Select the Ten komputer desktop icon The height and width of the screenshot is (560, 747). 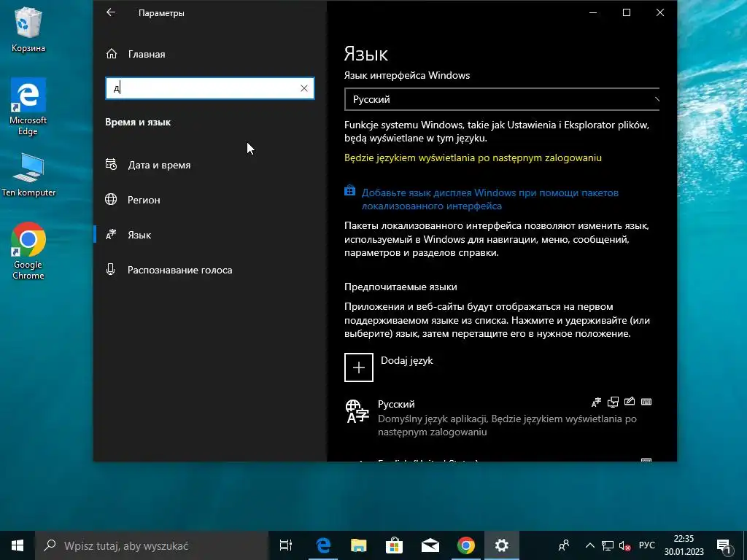tap(28, 175)
